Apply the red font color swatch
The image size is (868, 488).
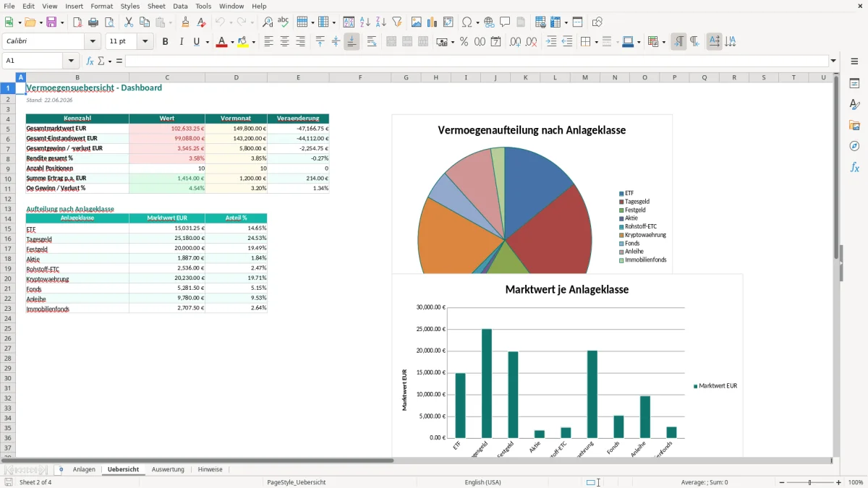point(221,42)
